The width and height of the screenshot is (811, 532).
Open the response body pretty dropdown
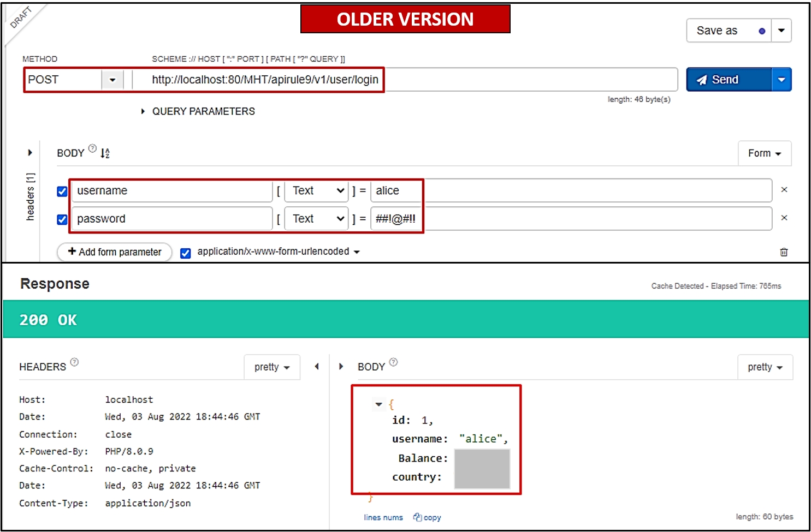pyautogui.click(x=765, y=367)
